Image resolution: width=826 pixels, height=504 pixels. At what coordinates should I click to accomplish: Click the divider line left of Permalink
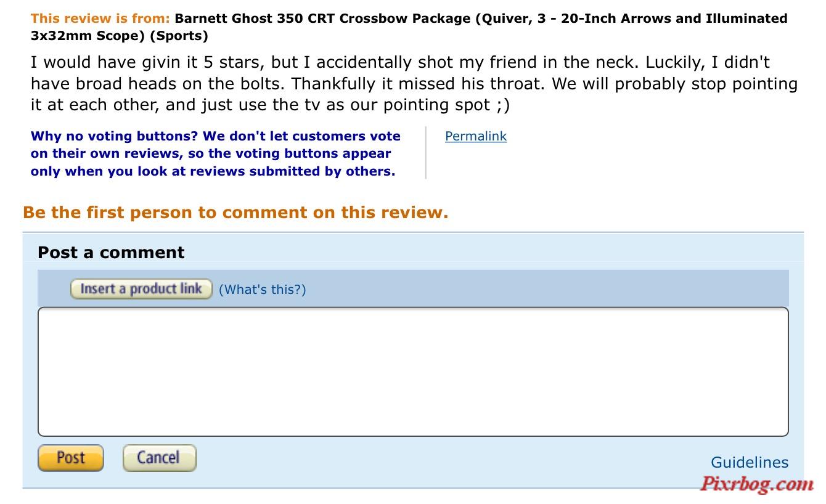pos(426,153)
